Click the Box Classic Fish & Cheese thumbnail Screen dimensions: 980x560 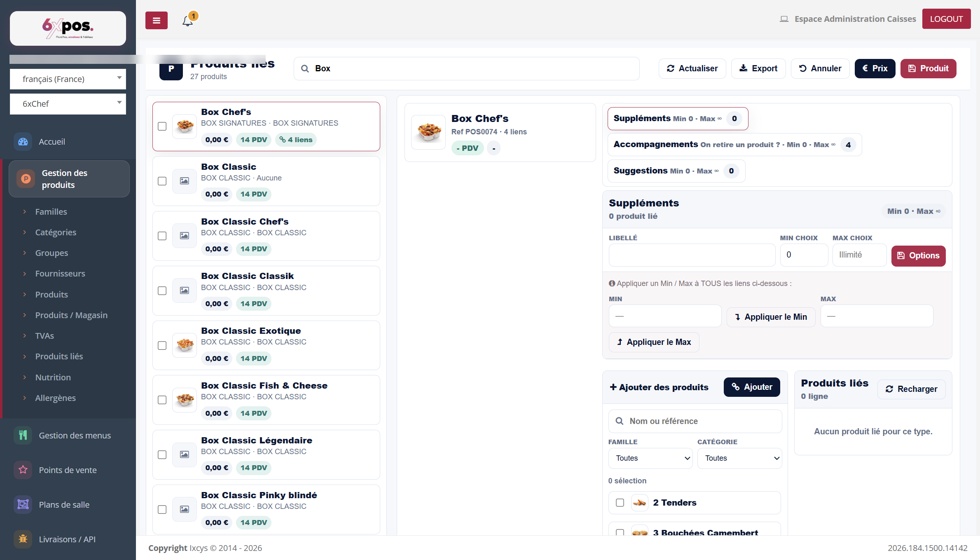pyautogui.click(x=185, y=400)
